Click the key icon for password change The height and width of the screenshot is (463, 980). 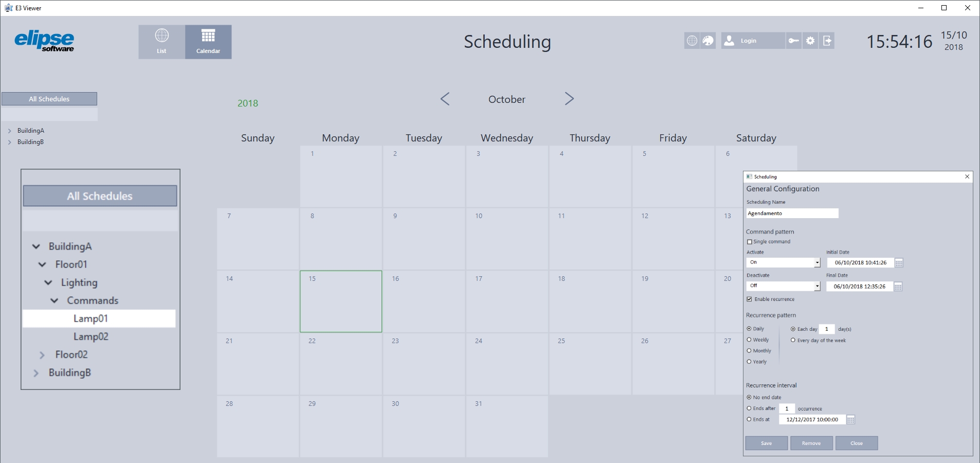coord(794,41)
